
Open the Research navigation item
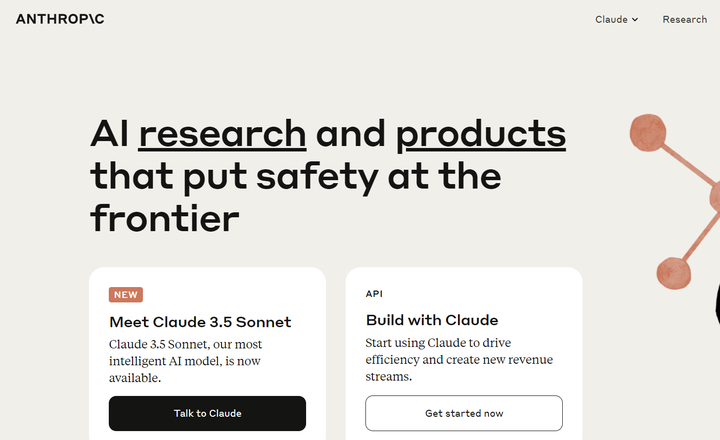point(684,19)
